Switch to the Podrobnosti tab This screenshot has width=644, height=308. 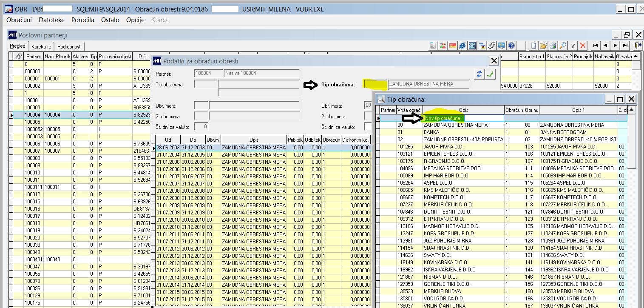(x=70, y=47)
